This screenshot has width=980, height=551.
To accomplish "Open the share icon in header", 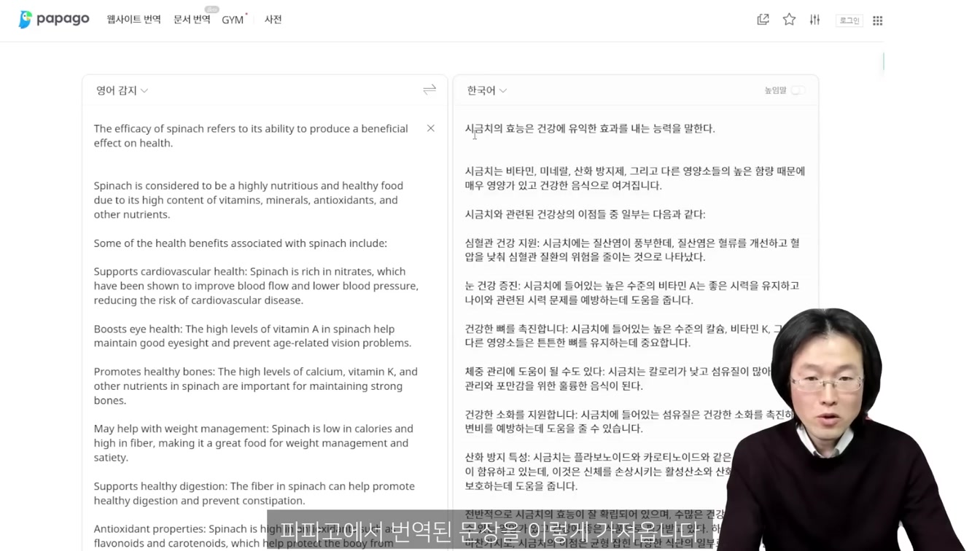I will point(763,20).
